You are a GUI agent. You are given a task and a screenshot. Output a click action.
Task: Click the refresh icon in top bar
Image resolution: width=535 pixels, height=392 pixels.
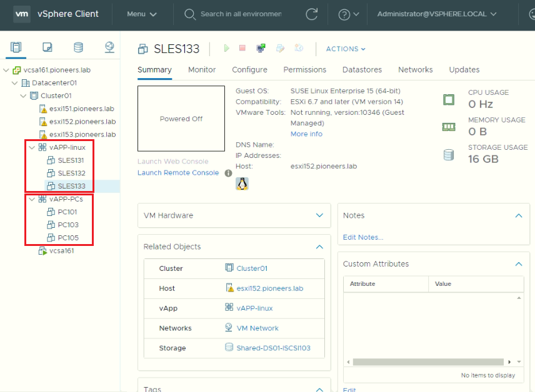point(311,14)
